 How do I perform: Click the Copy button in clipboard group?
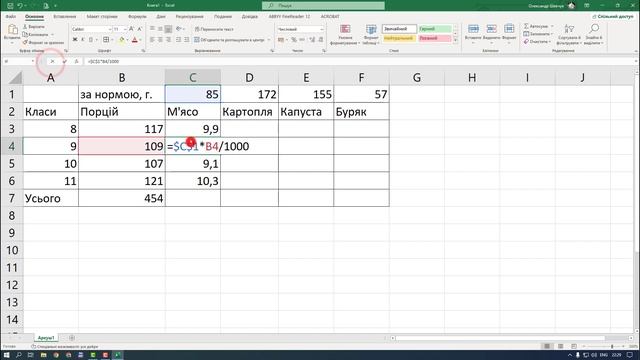37,34
